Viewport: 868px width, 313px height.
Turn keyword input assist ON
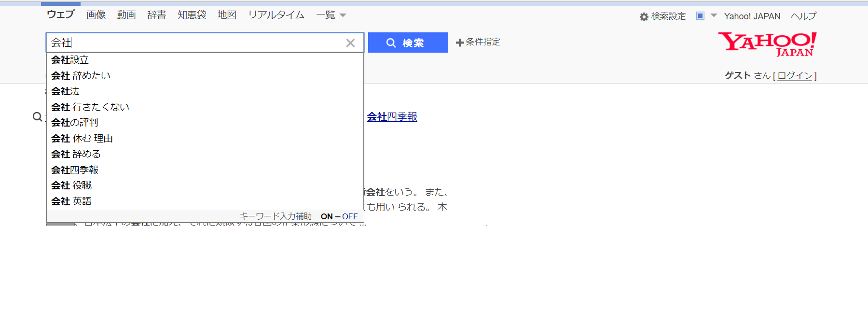click(x=327, y=216)
